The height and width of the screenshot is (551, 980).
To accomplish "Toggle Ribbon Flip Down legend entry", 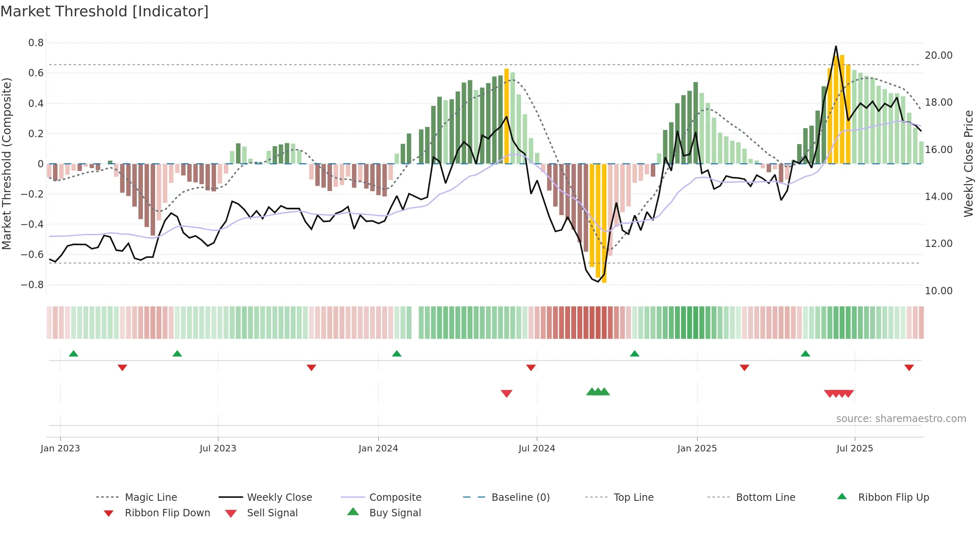I will point(157,513).
